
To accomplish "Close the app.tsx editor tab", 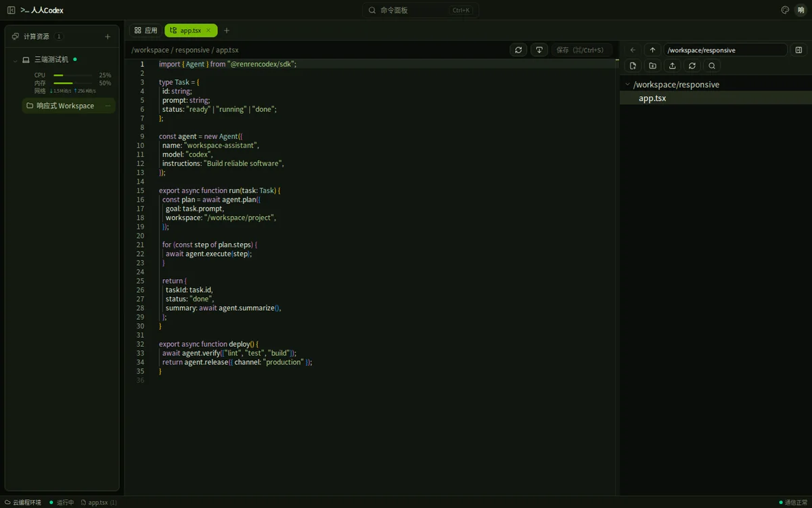I will [208, 30].
